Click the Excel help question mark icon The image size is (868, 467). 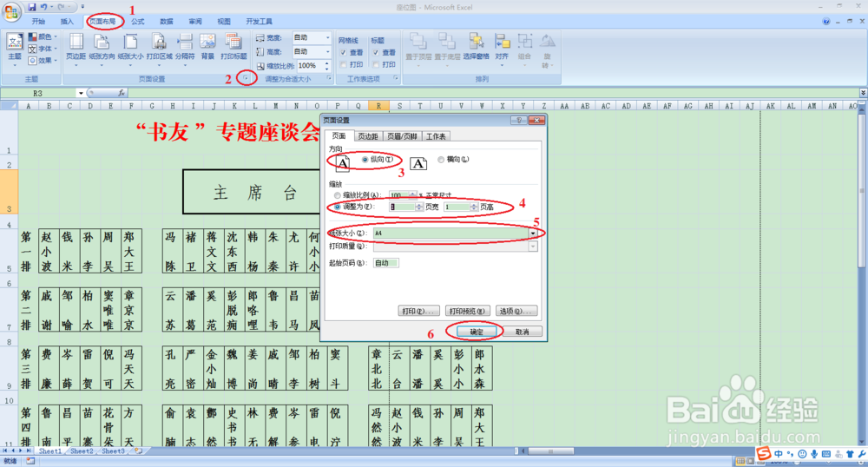click(x=826, y=22)
